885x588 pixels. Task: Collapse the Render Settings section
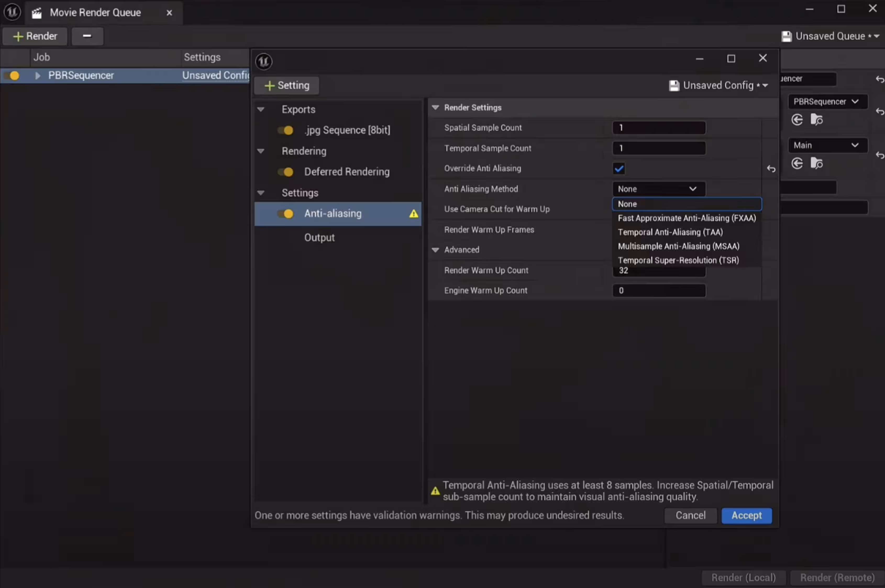point(435,108)
